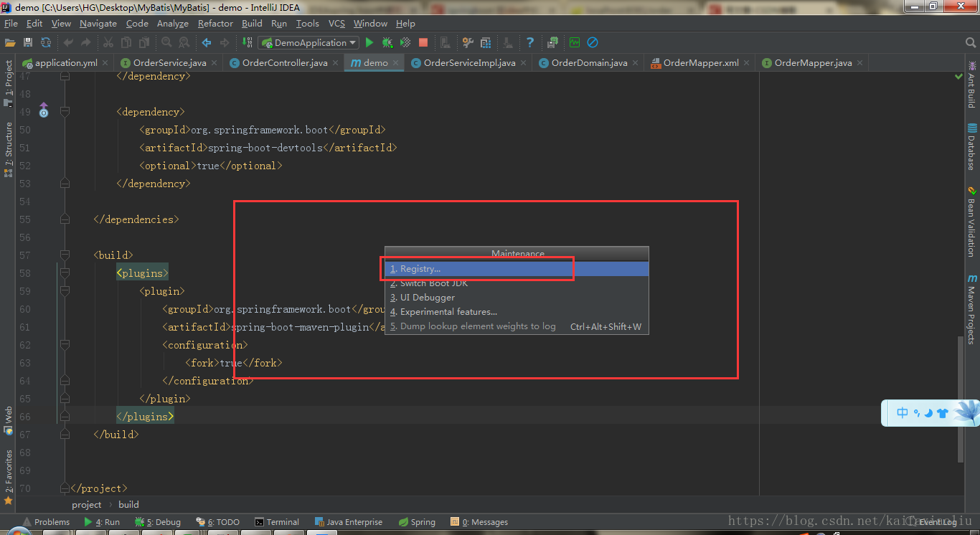The width and height of the screenshot is (980, 535).
Task: Select Experimental features... menu entry
Action: (517, 312)
